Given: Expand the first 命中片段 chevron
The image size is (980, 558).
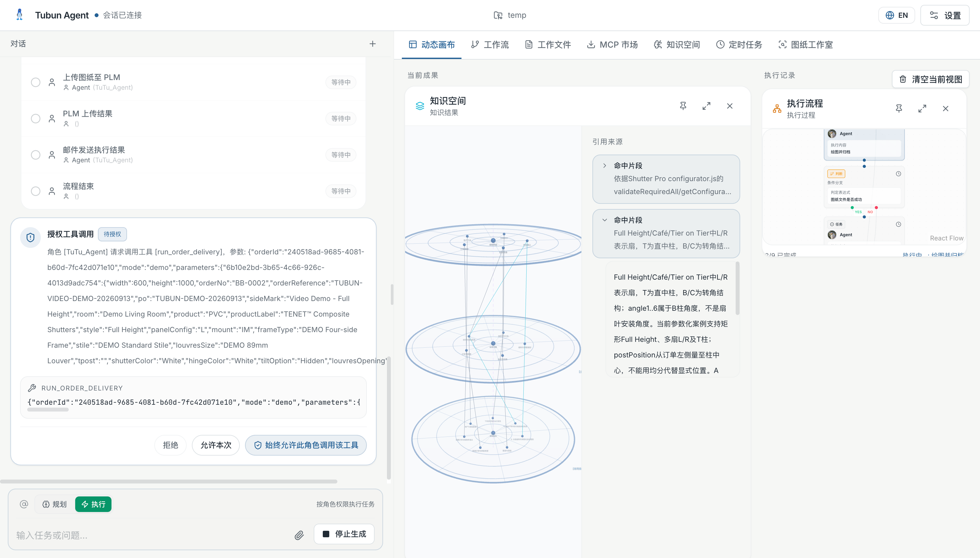Looking at the screenshot, I should click(x=604, y=166).
